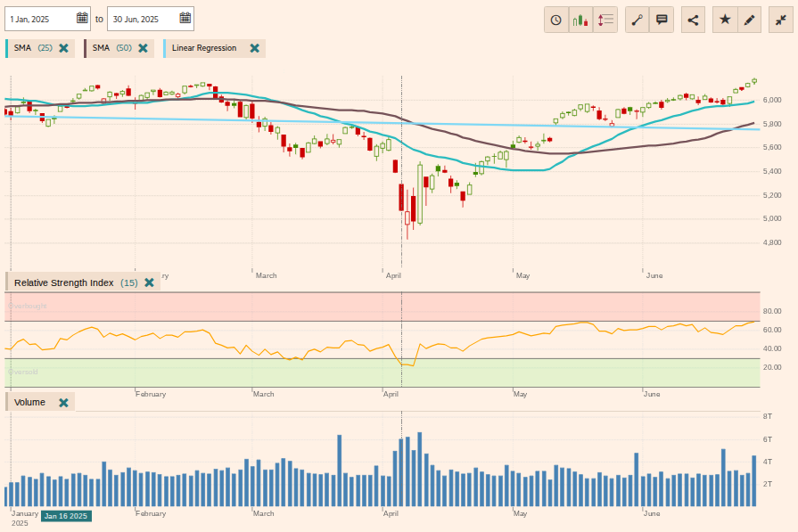Click the 5,400 price axis label
Screen dimensions: 798x532
click(x=772, y=171)
